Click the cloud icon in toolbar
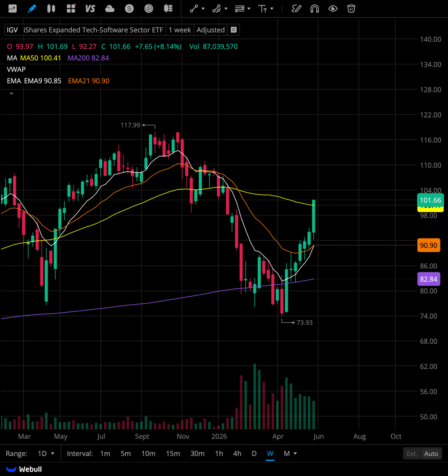Screen dimensions: 448x476 pyautogui.click(x=110, y=8)
